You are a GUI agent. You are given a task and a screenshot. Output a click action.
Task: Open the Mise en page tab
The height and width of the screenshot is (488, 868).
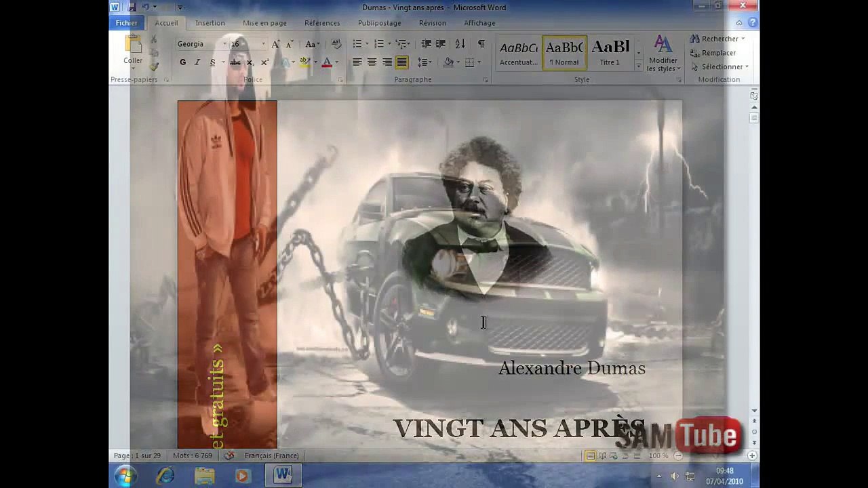[264, 23]
